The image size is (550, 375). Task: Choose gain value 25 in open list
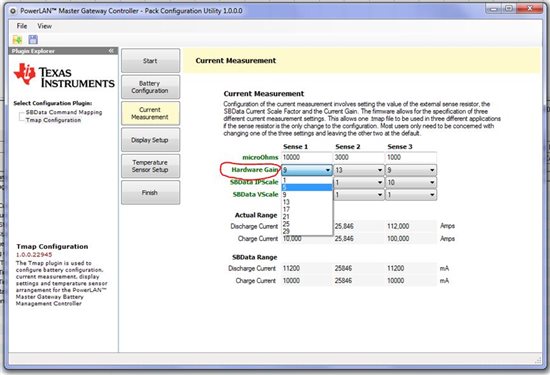[x=307, y=224]
